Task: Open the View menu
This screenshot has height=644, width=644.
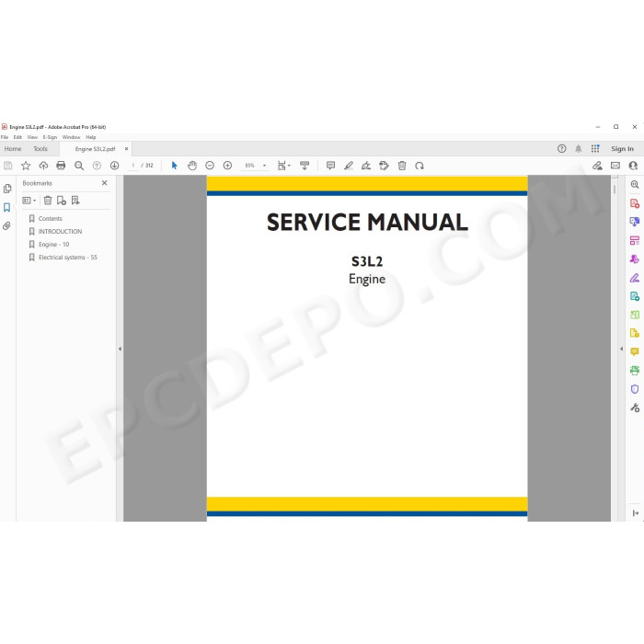Action: click(x=32, y=137)
